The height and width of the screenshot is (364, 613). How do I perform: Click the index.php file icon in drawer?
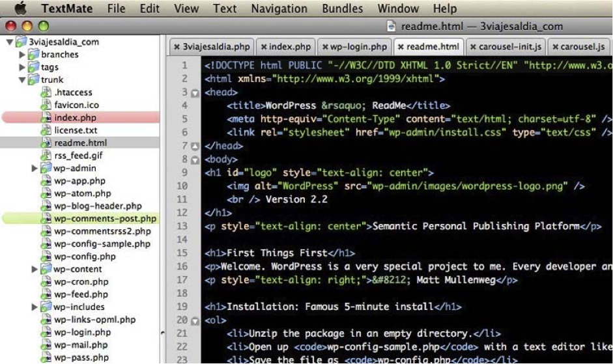pos(46,117)
